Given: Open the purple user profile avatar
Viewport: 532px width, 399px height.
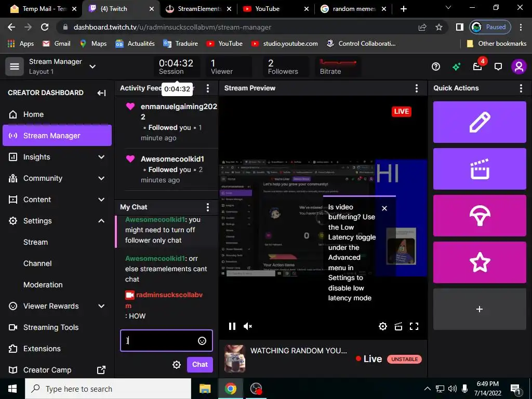Looking at the screenshot, I should point(519,66).
